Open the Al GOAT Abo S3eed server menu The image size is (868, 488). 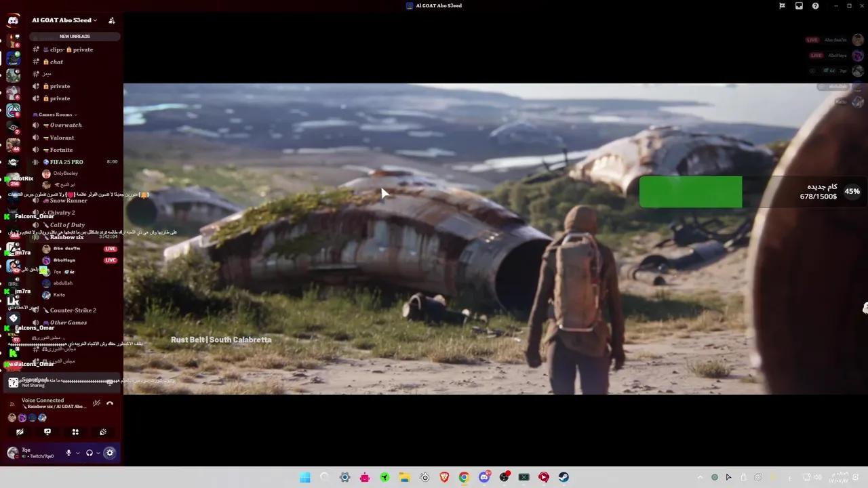(64, 20)
